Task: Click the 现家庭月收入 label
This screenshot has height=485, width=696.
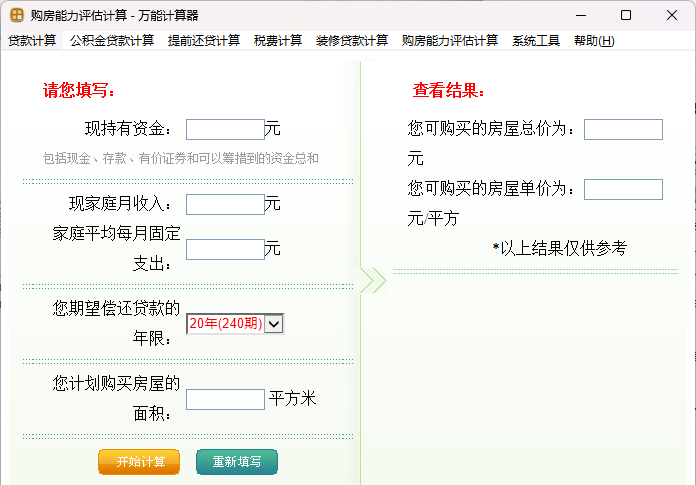Action: pos(120,204)
